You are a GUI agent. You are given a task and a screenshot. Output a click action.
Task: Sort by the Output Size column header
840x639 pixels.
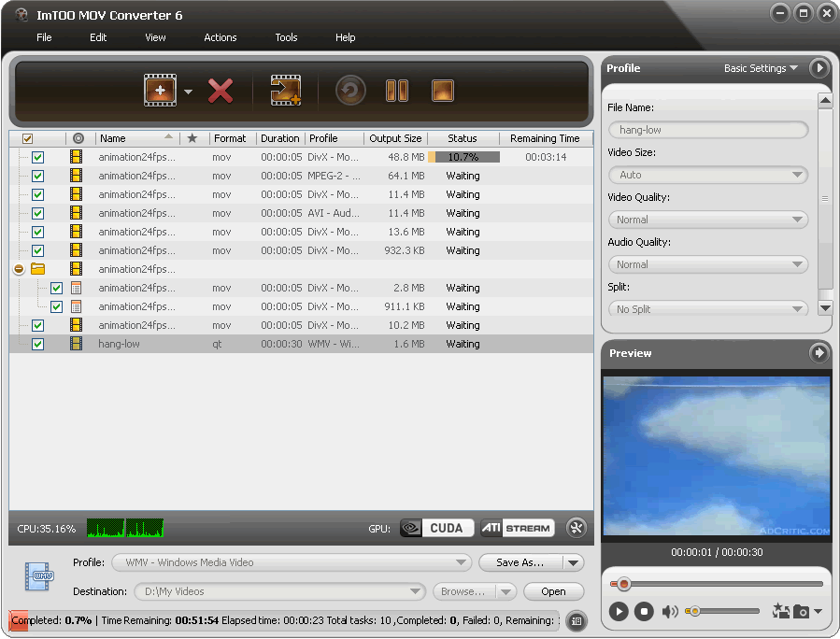click(395, 138)
